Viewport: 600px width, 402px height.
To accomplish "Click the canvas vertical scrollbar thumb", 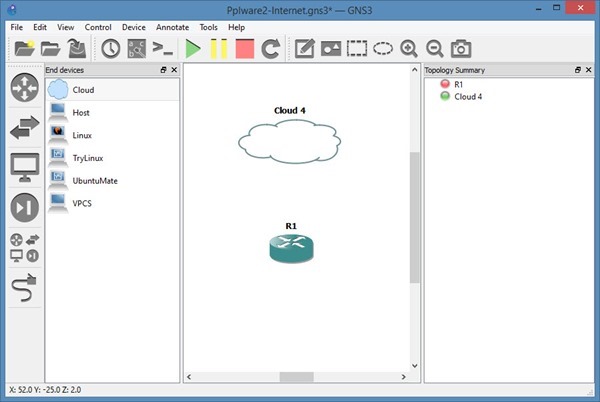I will [414, 217].
